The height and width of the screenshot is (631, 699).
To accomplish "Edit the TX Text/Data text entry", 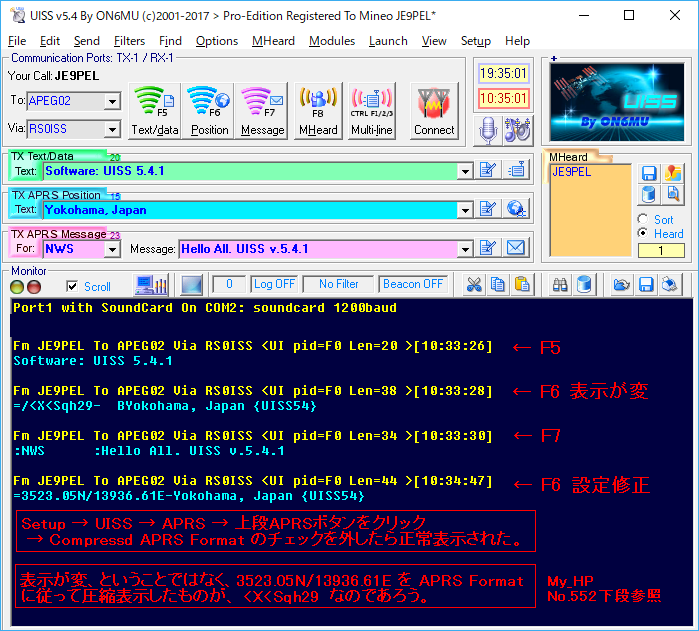I will tap(488, 170).
